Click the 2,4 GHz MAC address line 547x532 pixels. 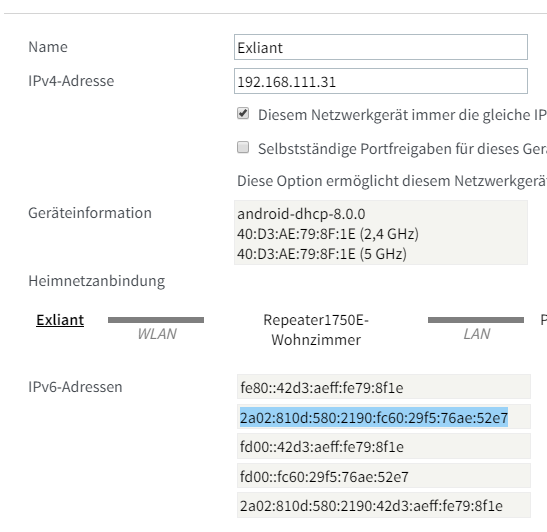(x=328, y=234)
